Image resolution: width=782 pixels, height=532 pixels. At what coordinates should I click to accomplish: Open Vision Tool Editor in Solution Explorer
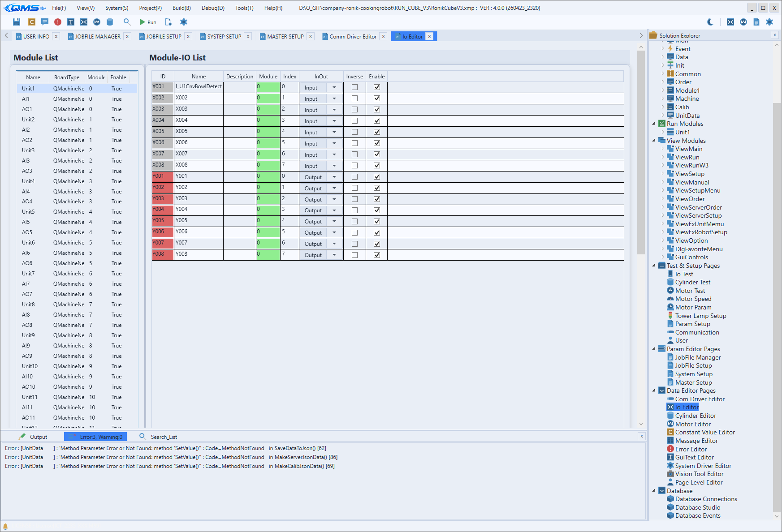(x=699, y=474)
